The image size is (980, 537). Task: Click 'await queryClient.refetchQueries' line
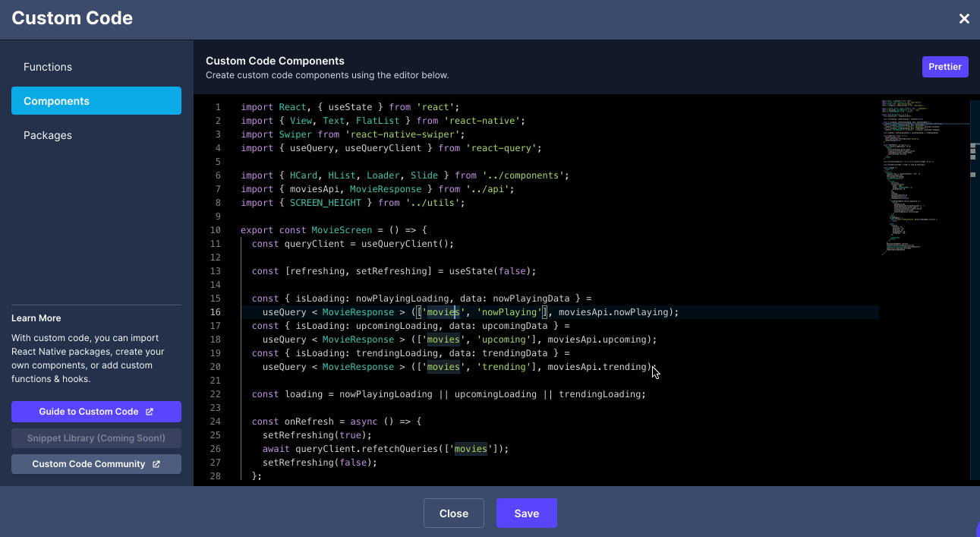[x=386, y=449]
